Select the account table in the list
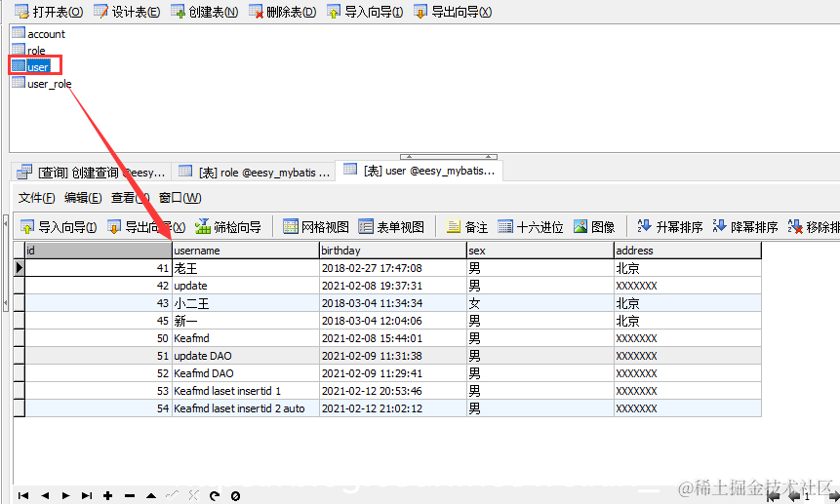This screenshot has height=504, width=840. (x=39, y=34)
